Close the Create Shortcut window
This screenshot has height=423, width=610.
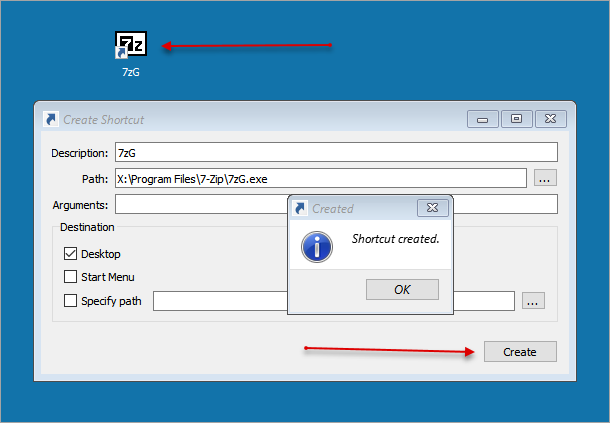pyautogui.click(x=551, y=119)
